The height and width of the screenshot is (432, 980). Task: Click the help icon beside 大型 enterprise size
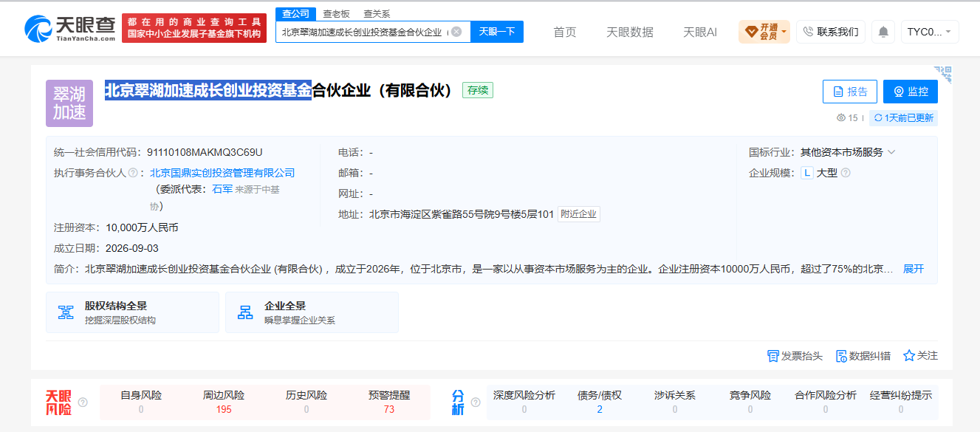pos(846,173)
